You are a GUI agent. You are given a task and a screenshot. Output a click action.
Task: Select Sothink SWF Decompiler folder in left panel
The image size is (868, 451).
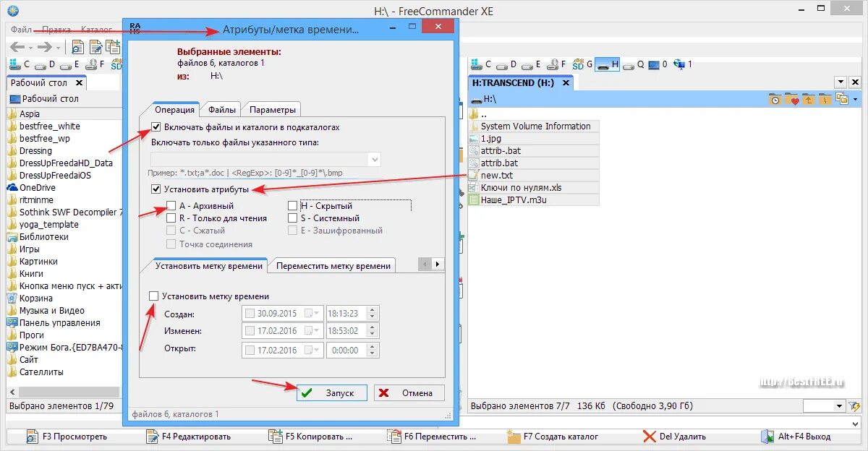tap(65, 212)
